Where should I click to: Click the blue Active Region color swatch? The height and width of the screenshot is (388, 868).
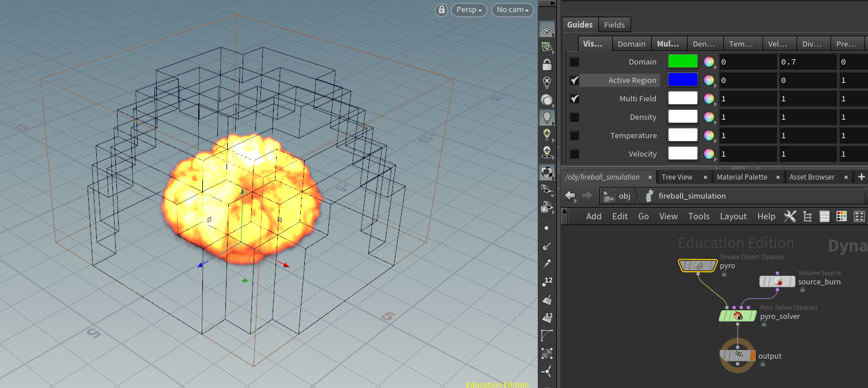pos(682,80)
